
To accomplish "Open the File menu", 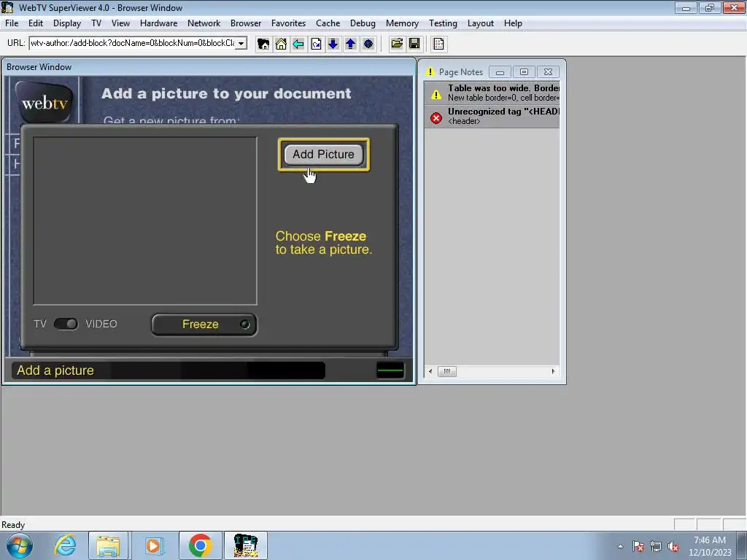I will pos(12,23).
